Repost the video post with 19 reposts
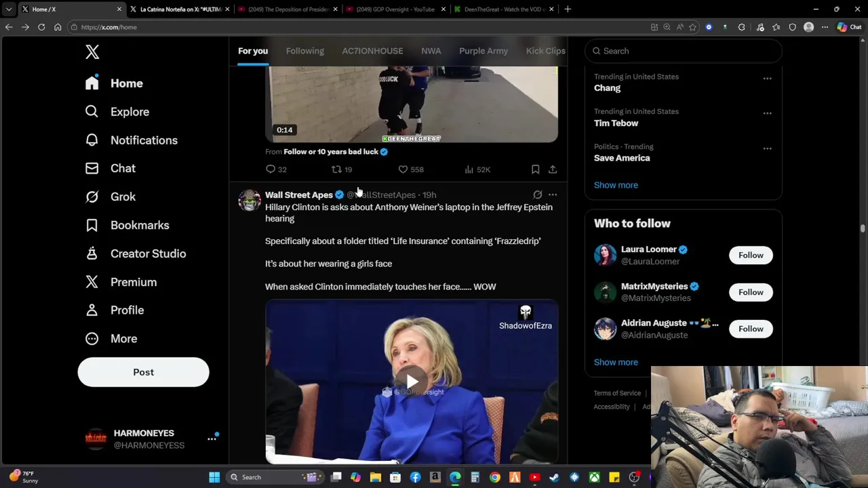The width and height of the screenshot is (868, 488). tap(342, 169)
